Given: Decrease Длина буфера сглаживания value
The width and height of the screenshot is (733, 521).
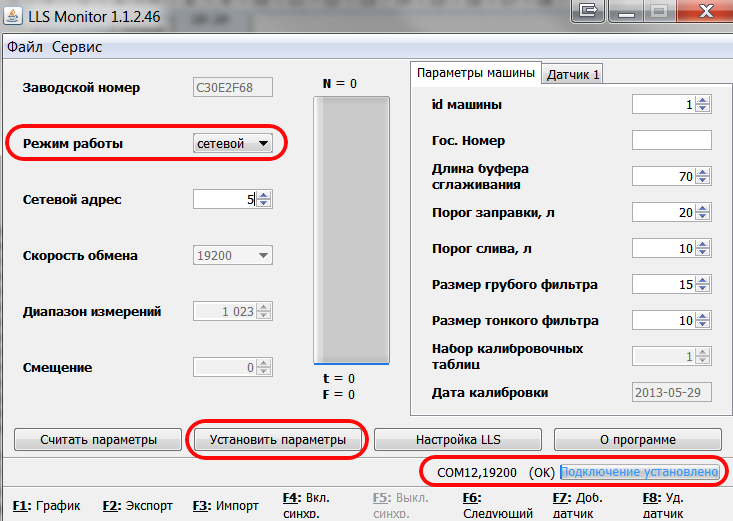Looking at the screenshot, I should pos(703,181).
